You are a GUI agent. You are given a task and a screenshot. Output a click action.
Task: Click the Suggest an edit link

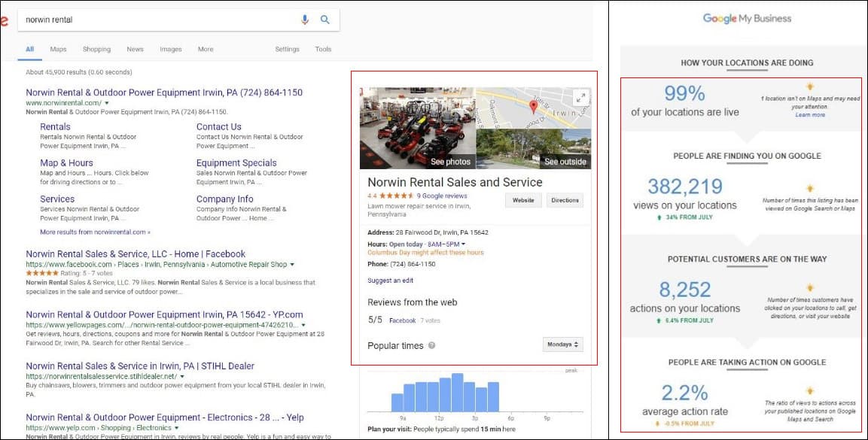[390, 281]
